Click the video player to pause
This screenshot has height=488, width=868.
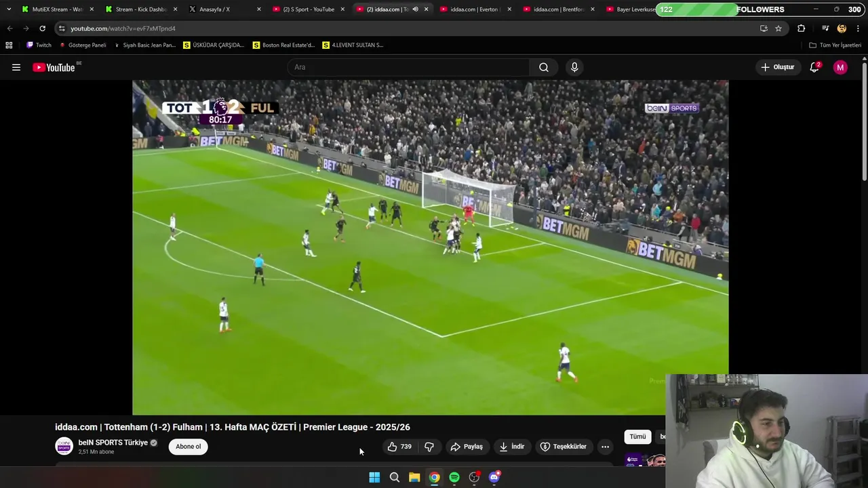[430, 247]
